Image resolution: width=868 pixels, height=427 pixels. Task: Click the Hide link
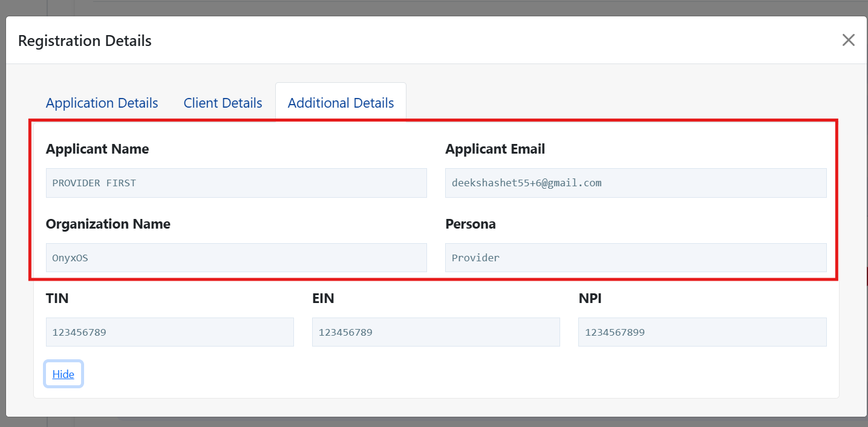[64, 374]
